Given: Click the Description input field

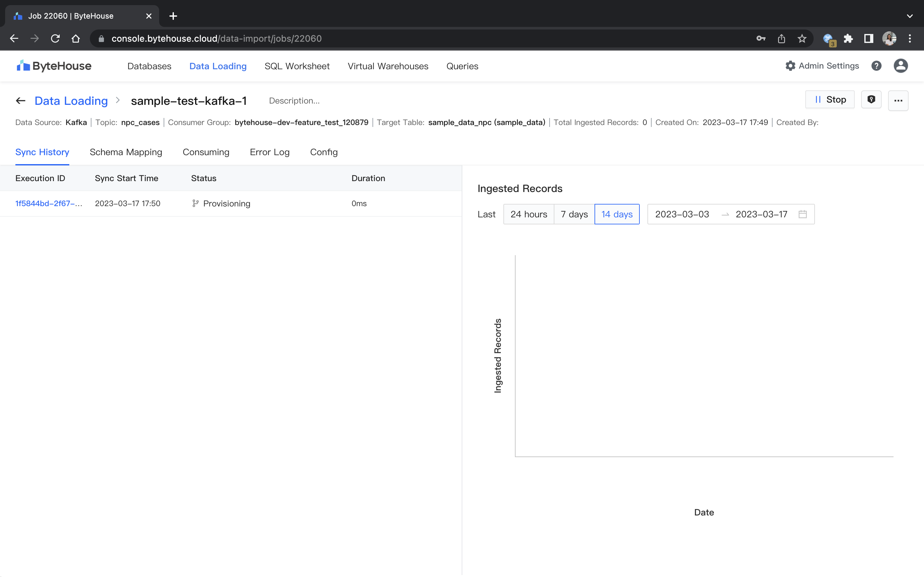Looking at the screenshot, I should [x=294, y=101].
